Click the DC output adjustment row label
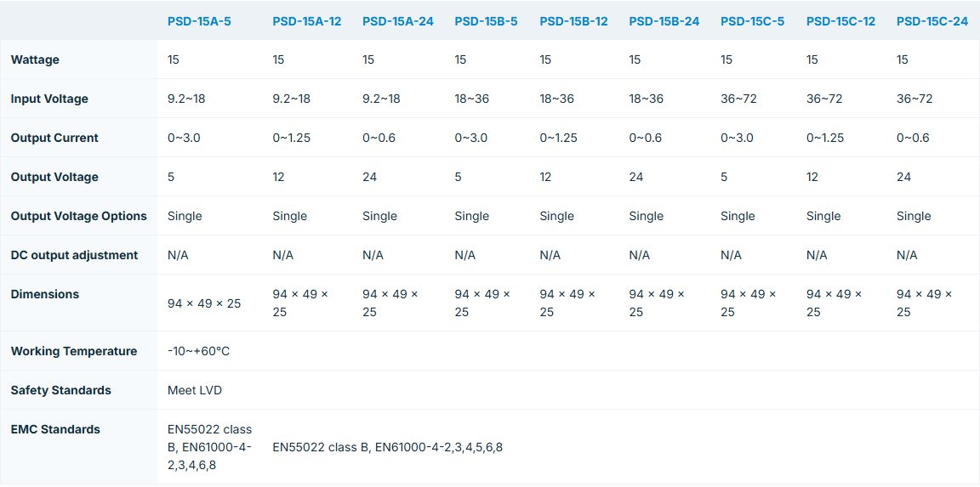 point(74,255)
